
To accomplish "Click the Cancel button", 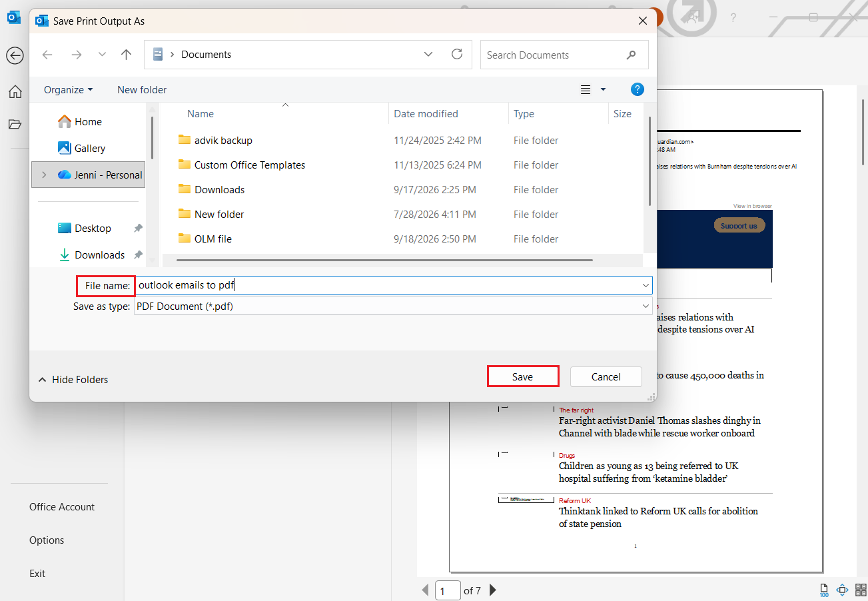I will click(x=606, y=376).
